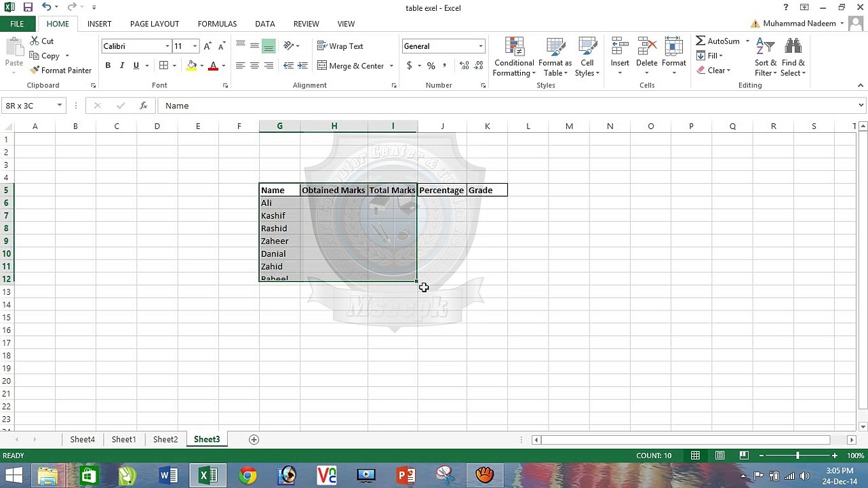This screenshot has width=868, height=488.
Task: Apply yellow Fill Color
Action: [x=192, y=66]
